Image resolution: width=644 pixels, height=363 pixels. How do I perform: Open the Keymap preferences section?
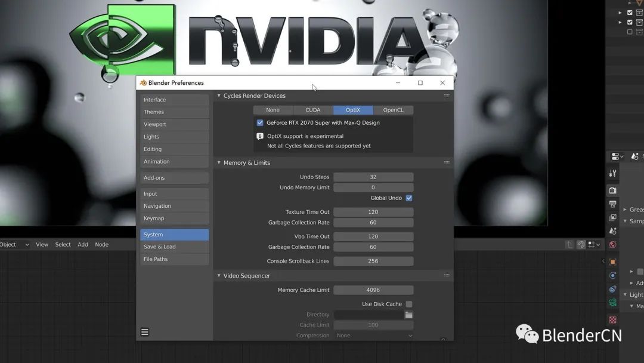tap(174, 219)
